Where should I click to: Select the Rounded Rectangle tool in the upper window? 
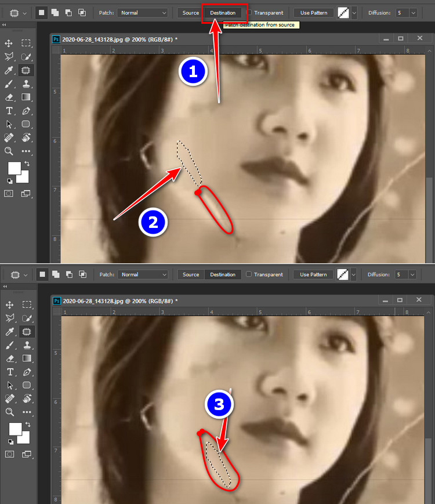[26, 124]
